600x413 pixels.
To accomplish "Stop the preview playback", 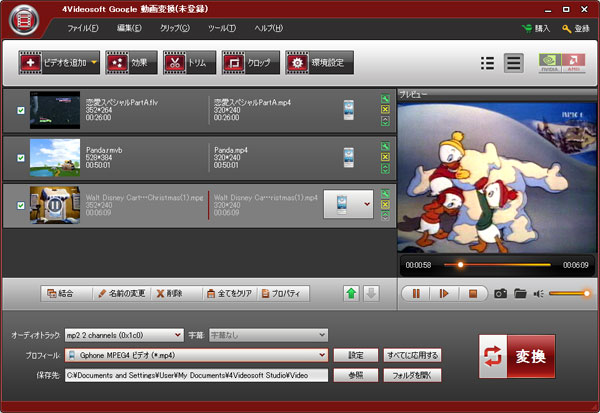I will pos(473,294).
